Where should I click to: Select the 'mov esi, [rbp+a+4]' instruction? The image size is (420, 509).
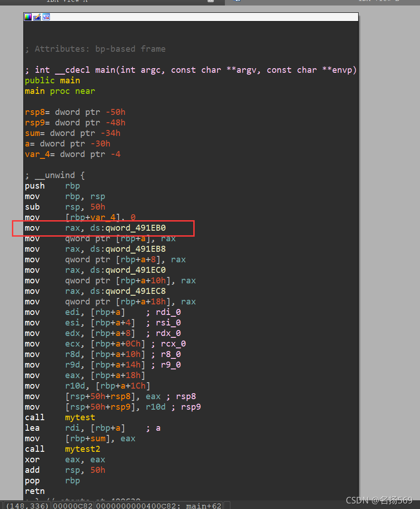(x=80, y=323)
